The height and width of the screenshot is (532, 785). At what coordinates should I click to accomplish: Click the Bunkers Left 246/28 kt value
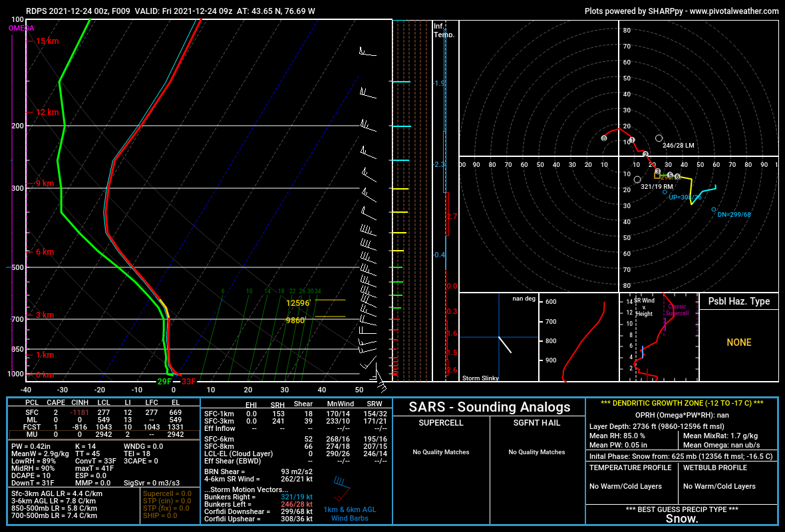tap(297, 505)
